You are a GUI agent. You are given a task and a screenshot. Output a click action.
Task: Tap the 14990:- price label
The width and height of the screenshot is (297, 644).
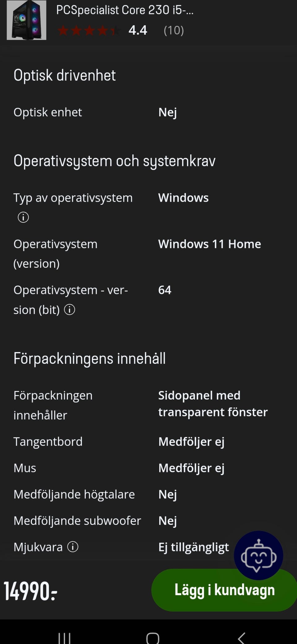[30, 591]
